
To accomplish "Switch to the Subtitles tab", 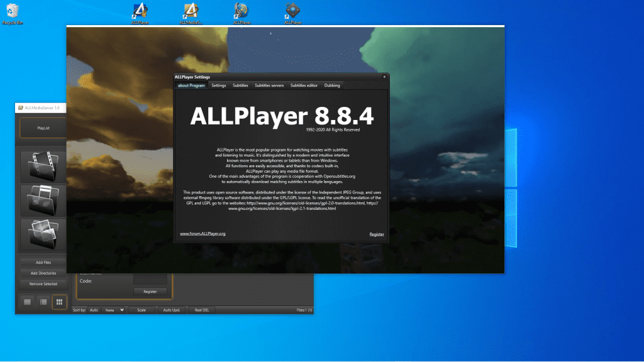I will click(240, 85).
